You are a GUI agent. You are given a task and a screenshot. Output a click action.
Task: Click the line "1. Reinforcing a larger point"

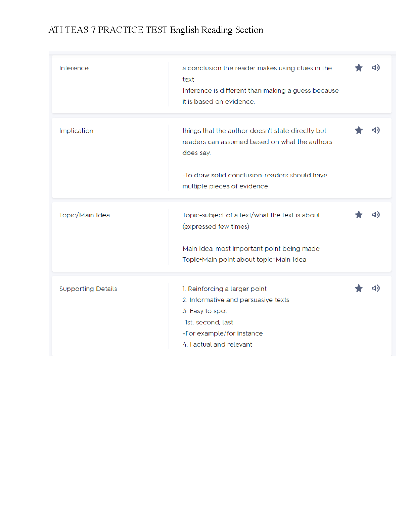224,289
